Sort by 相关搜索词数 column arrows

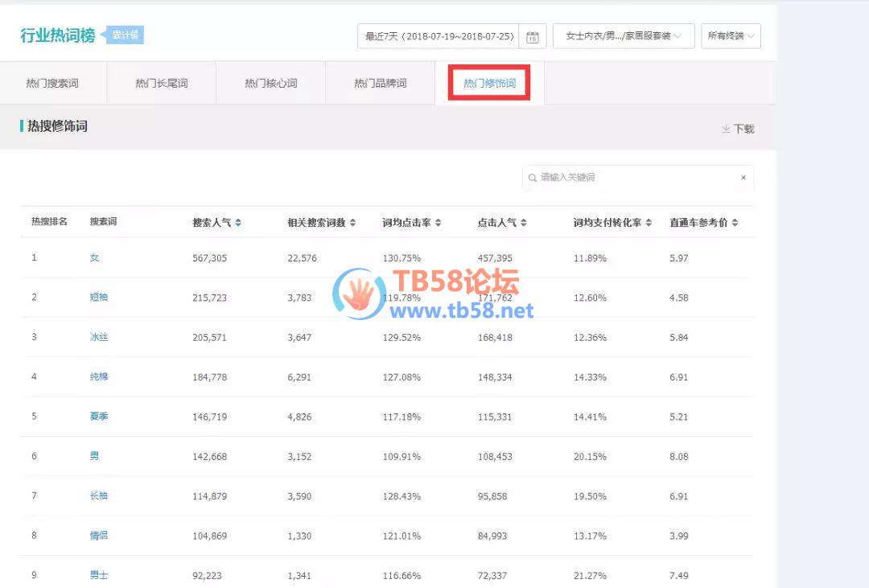[x=352, y=223]
